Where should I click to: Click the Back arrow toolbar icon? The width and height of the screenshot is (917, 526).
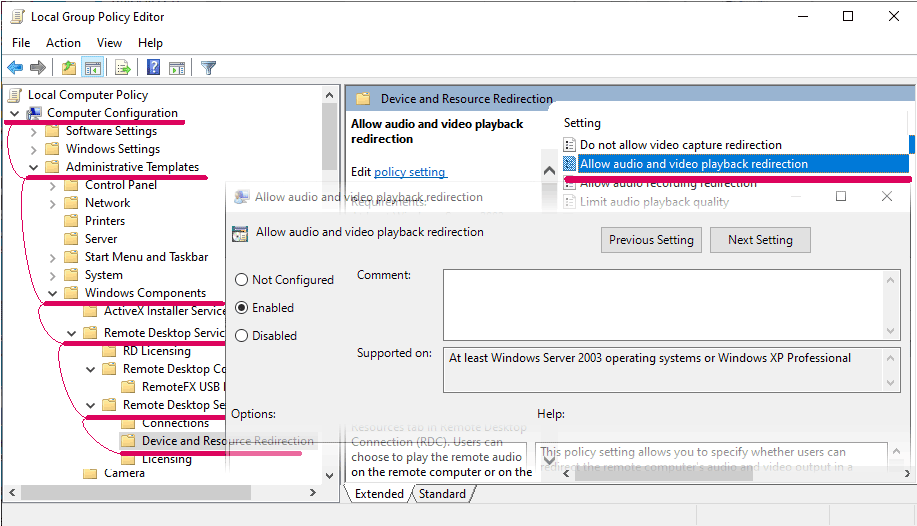pyautogui.click(x=15, y=68)
